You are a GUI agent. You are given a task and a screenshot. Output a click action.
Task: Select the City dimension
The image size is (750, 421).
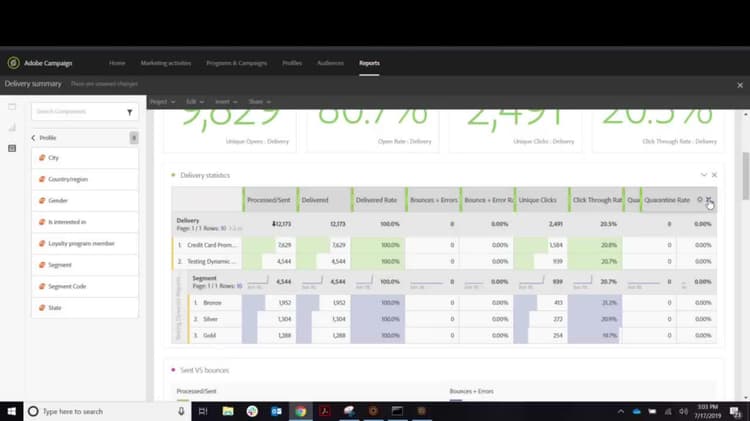[x=85, y=158]
